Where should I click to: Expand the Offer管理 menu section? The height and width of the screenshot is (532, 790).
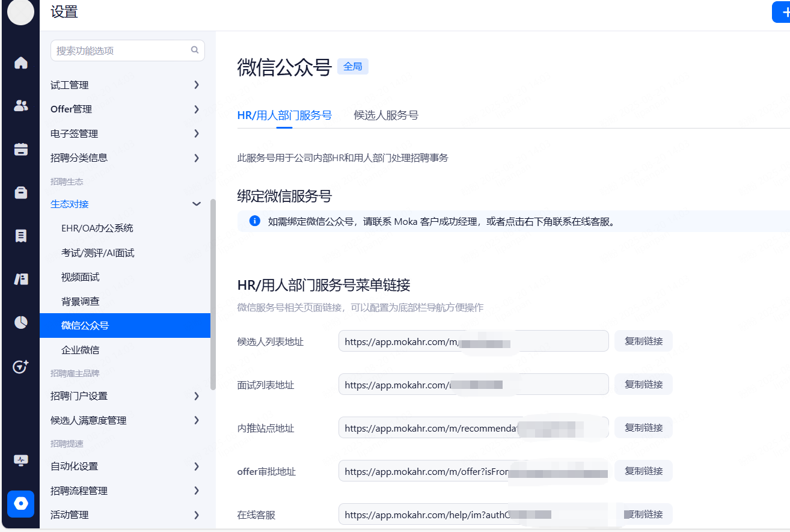click(196, 109)
